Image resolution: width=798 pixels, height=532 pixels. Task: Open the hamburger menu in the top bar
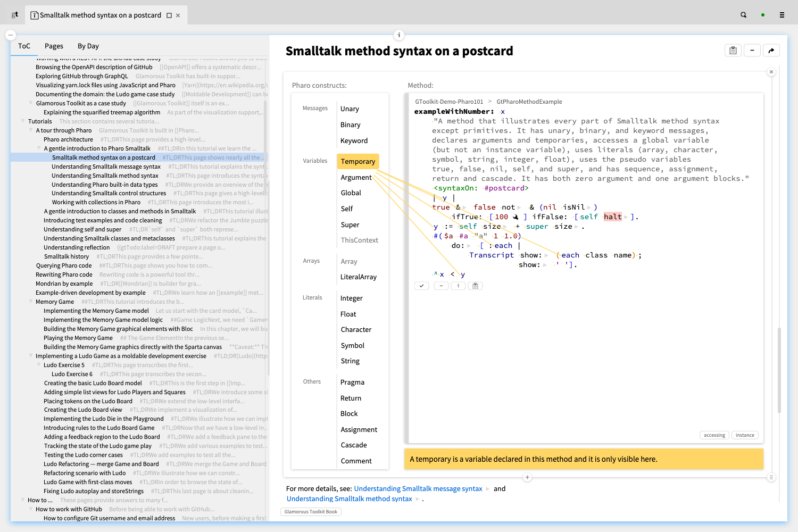pos(782,15)
